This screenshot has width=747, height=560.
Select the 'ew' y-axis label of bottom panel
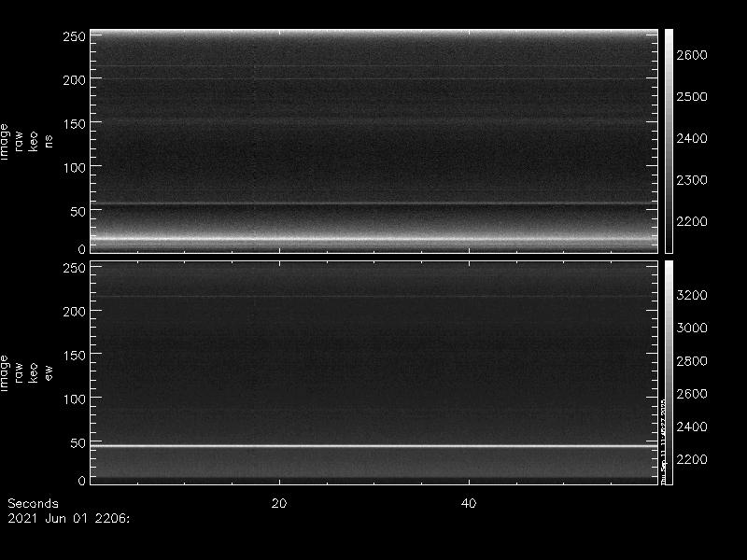tap(49, 372)
